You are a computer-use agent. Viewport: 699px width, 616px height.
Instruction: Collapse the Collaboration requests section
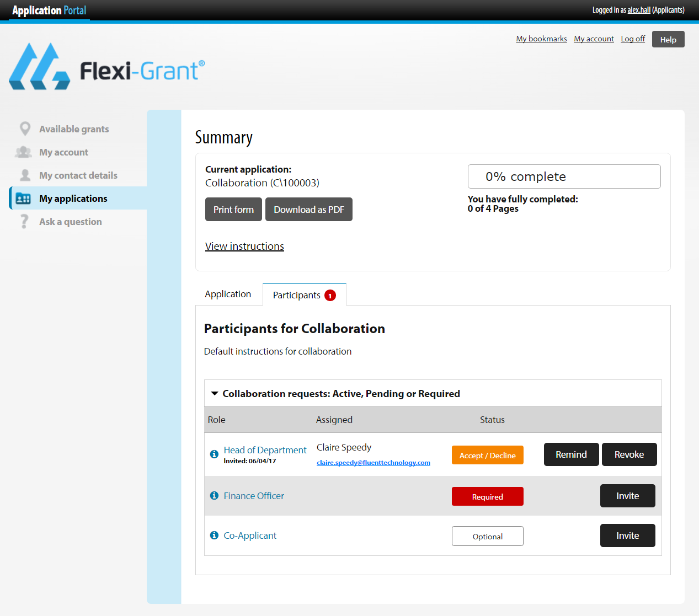point(215,393)
